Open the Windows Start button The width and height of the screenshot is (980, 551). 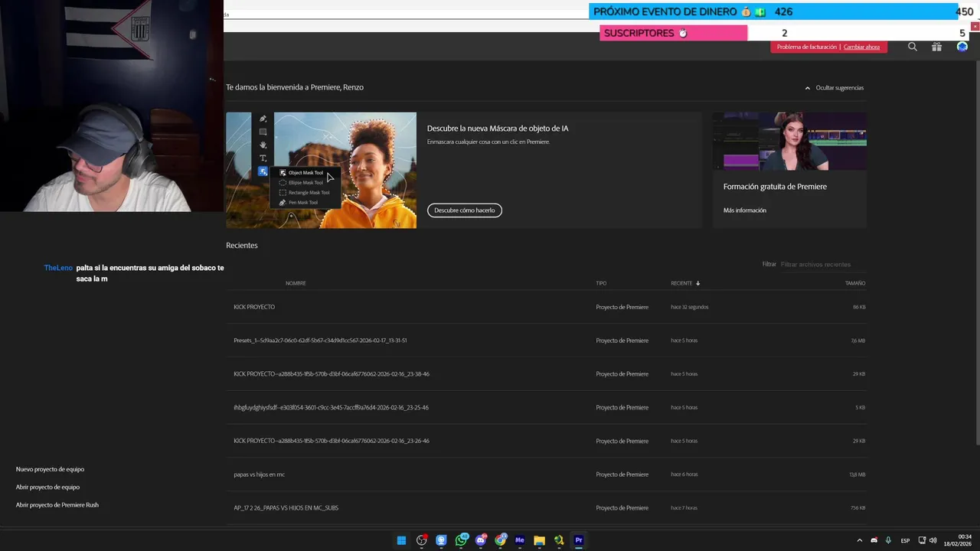pos(401,540)
